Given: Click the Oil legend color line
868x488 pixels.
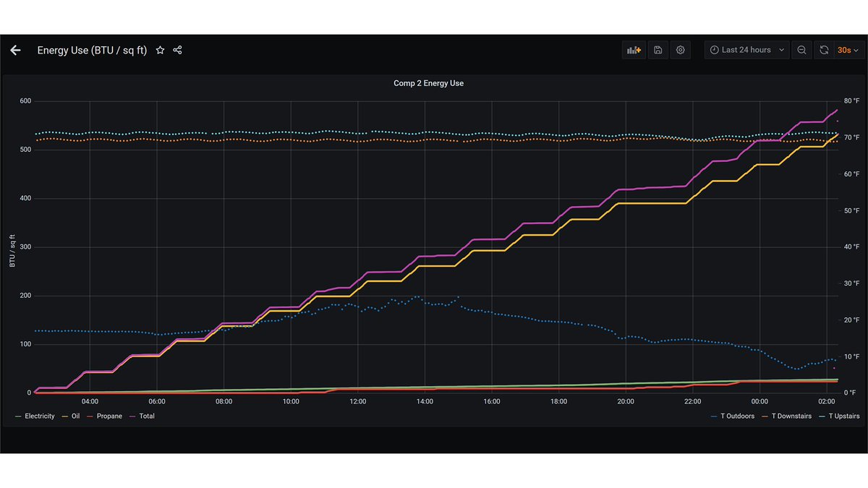Looking at the screenshot, I should click(64, 416).
